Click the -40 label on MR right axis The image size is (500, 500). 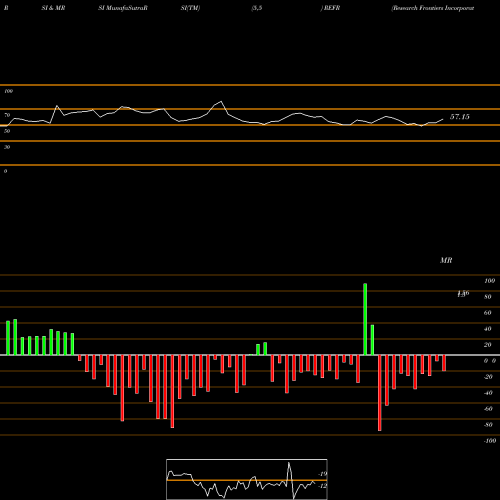coord(488,393)
